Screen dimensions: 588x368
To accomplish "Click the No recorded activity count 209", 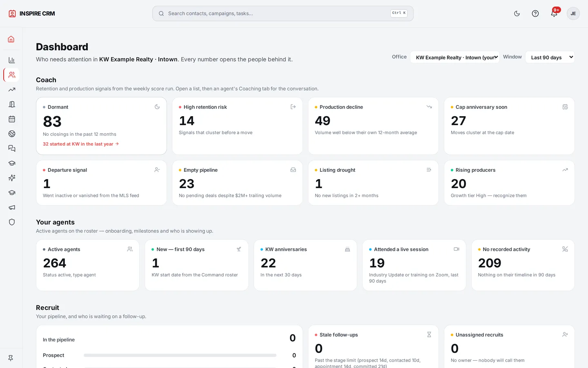I will click(x=490, y=263).
